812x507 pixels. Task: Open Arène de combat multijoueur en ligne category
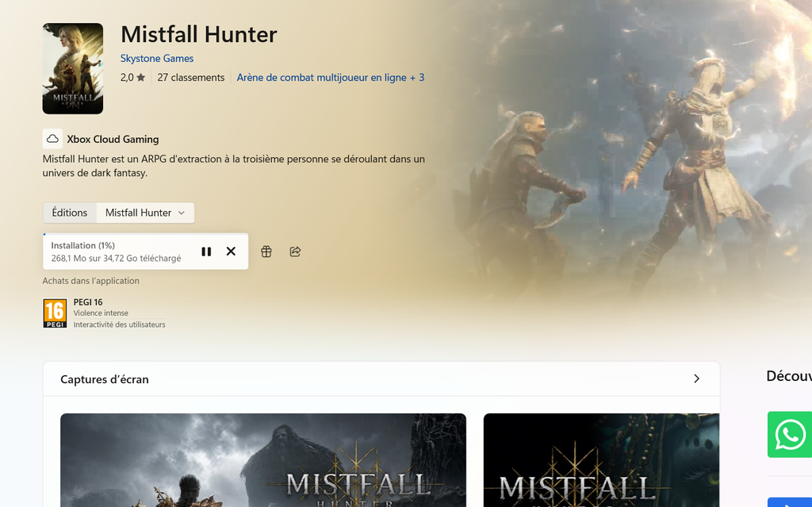(x=331, y=78)
